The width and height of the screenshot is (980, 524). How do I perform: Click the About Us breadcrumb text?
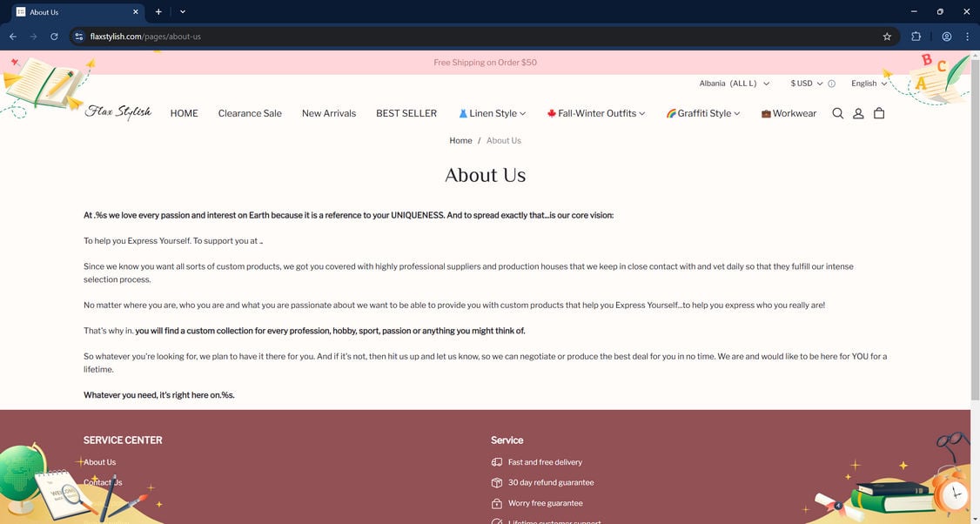504,141
